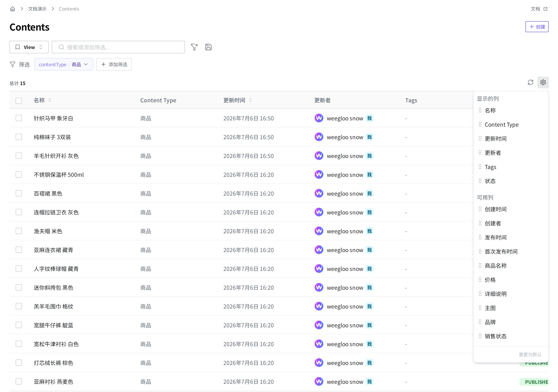Open external docs link icon
This screenshot has width=558, height=392.
tap(546, 9)
